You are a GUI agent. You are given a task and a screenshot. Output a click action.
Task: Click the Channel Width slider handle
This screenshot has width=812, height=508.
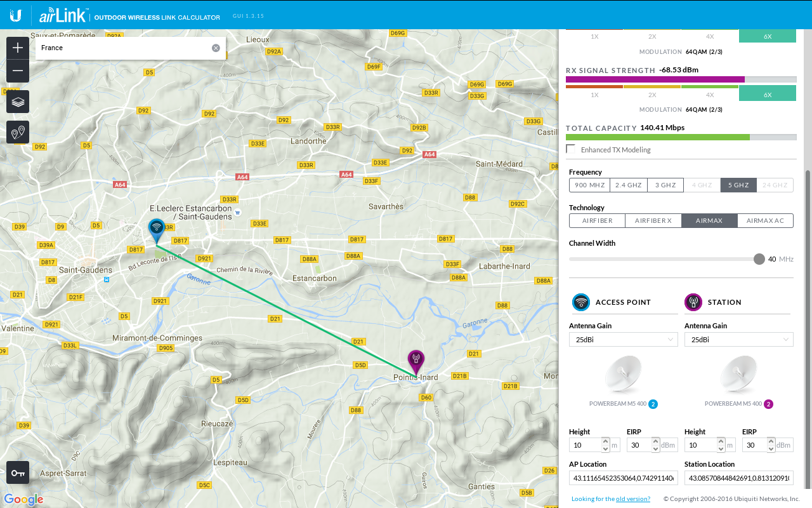759,259
